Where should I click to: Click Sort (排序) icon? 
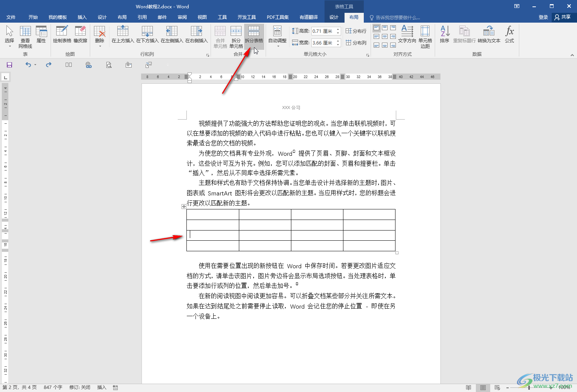pyautogui.click(x=445, y=34)
